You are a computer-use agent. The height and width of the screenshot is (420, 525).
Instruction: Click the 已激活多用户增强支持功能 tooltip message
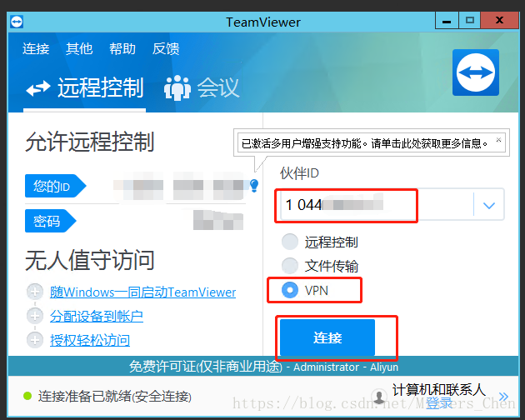pos(364,143)
